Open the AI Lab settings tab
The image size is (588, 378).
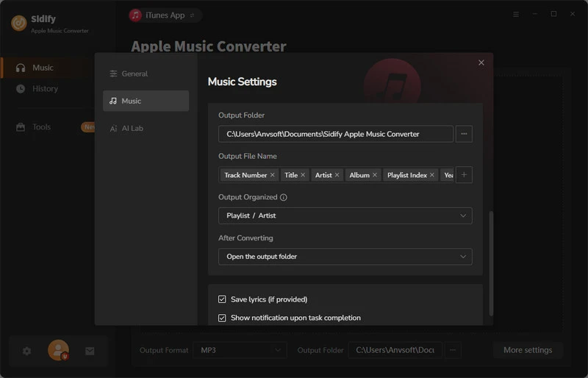click(x=146, y=129)
